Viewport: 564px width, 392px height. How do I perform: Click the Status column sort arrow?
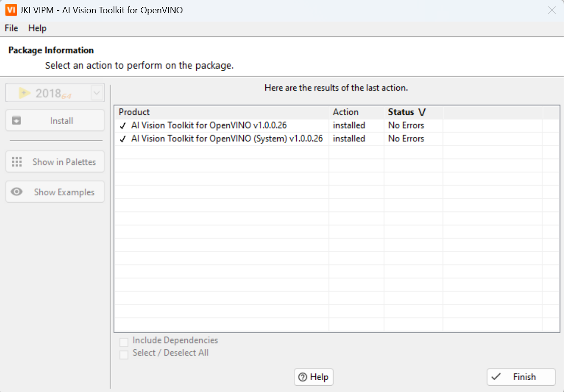[x=422, y=112]
